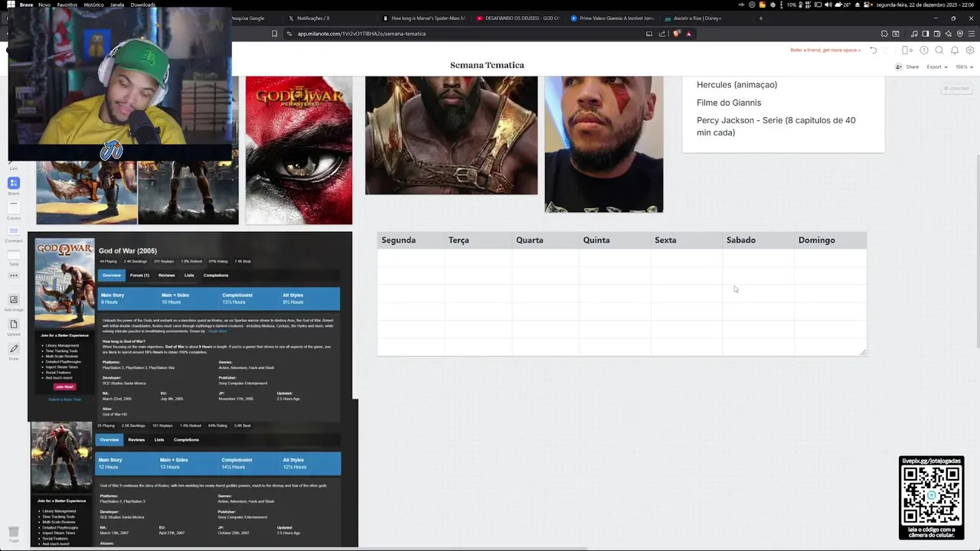Bookmark this page in address bar
Screen dimensions: 980x551
click(x=274, y=34)
